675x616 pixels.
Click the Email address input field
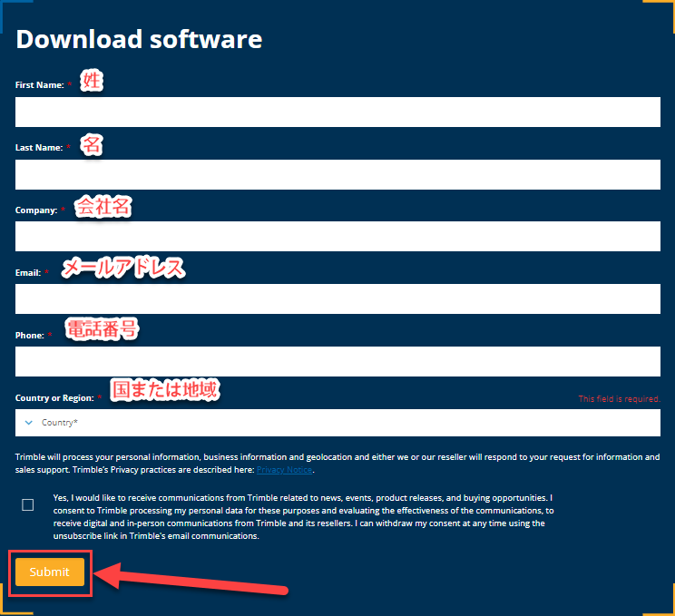pos(337,298)
